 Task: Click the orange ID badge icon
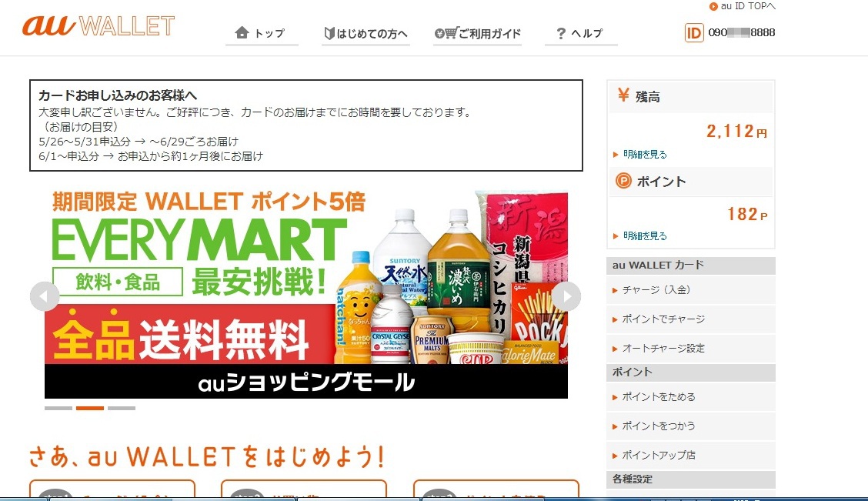click(693, 32)
